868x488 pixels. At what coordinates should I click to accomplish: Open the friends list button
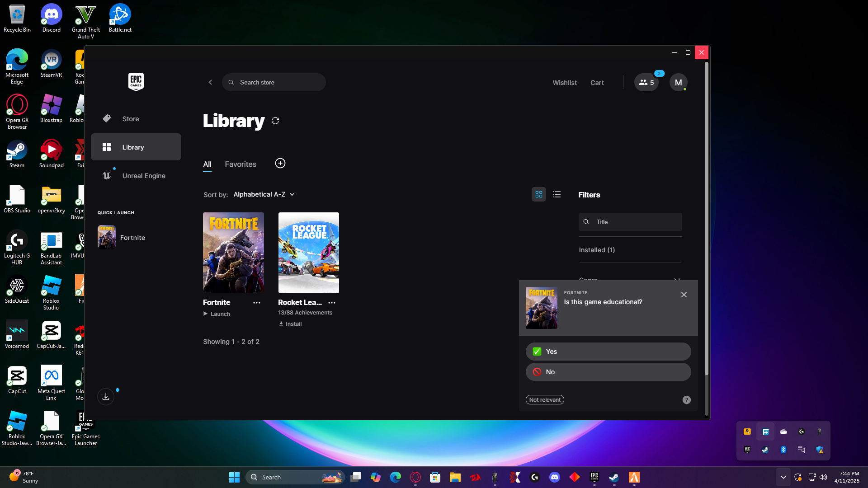[646, 82]
